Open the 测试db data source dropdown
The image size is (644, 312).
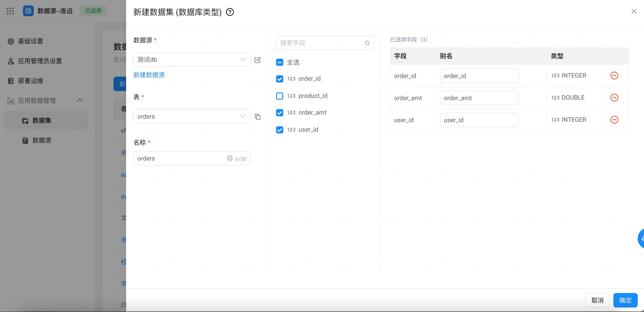click(192, 60)
